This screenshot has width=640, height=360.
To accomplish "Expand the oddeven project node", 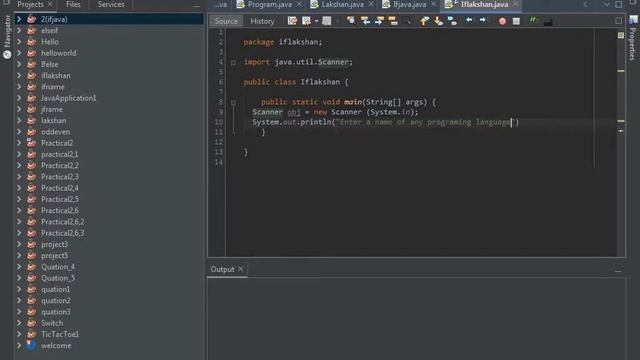I will coord(19,132).
